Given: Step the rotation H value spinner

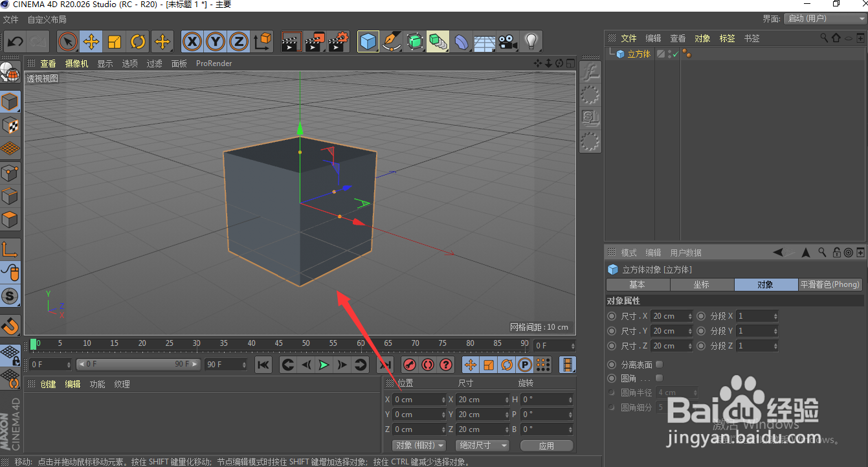Looking at the screenshot, I should coord(570,400).
